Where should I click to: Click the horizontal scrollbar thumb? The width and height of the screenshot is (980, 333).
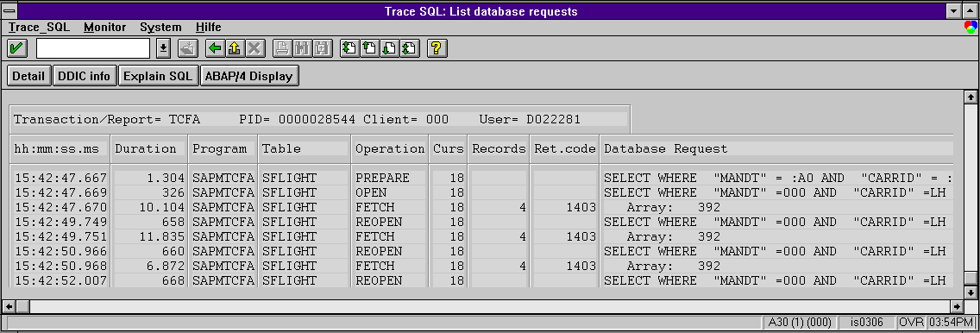tap(22, 307)
